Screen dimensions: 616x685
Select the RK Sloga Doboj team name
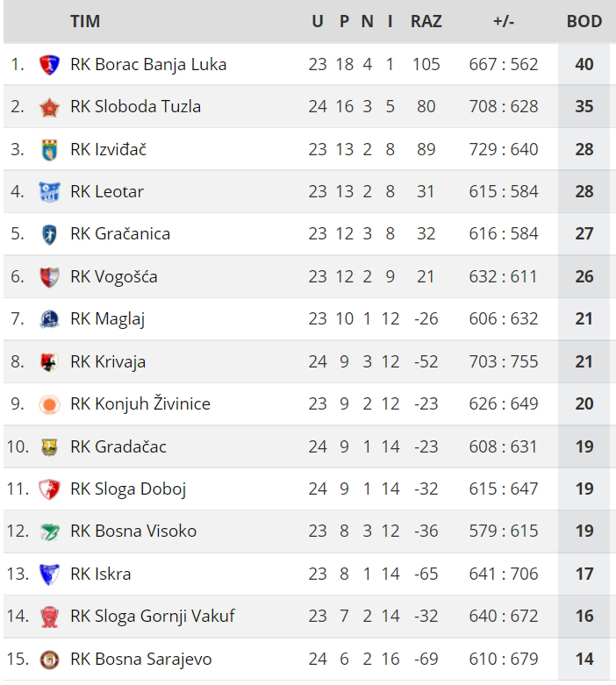(128, 489)
